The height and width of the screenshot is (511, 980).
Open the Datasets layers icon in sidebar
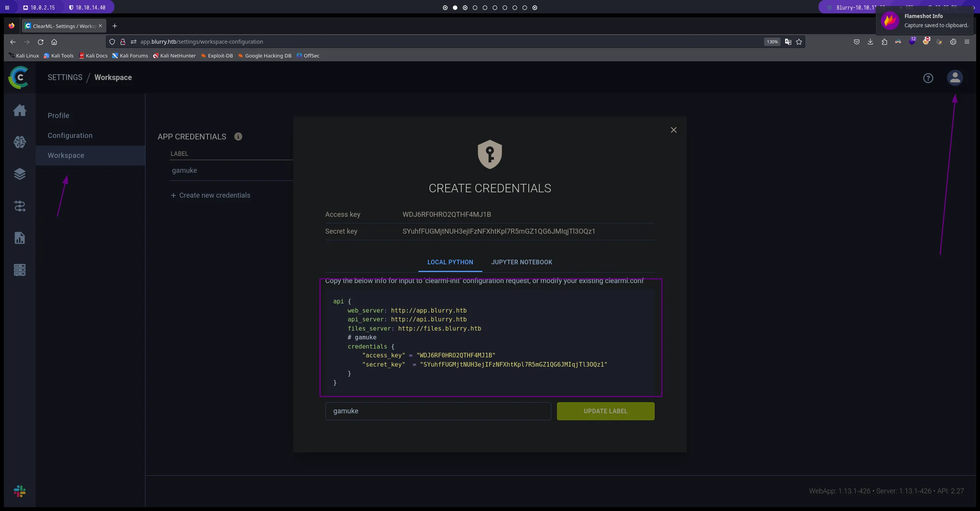pos(20,174)
